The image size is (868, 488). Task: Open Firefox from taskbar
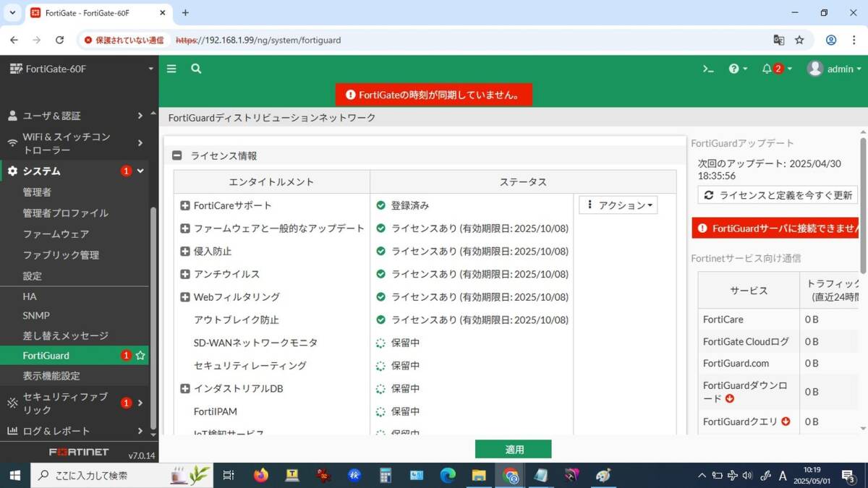[x=261, y=475]
